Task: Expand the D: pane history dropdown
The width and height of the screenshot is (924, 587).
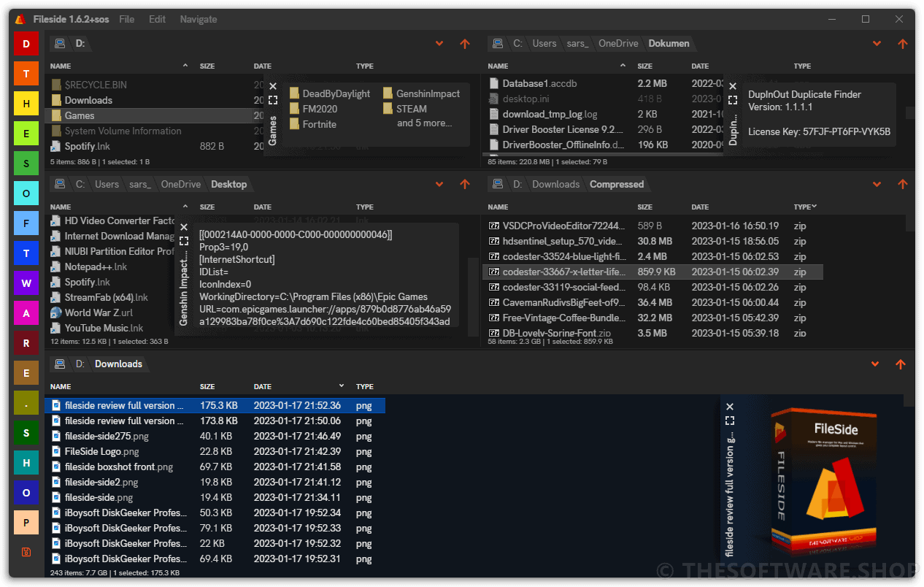Action: click(x=439, y=44)
